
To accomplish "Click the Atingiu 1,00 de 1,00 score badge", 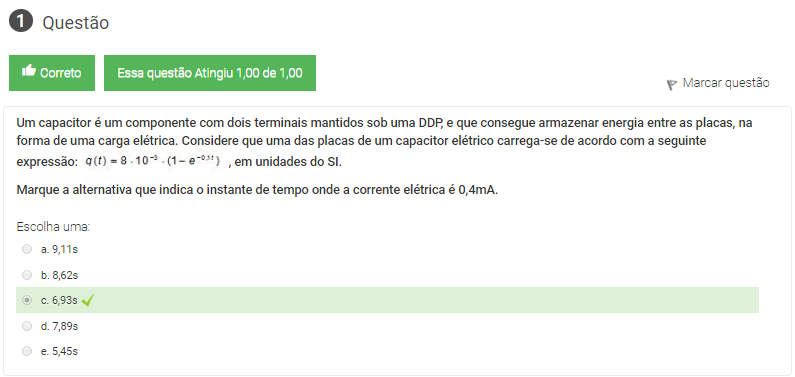I will [x=210, y=73].
